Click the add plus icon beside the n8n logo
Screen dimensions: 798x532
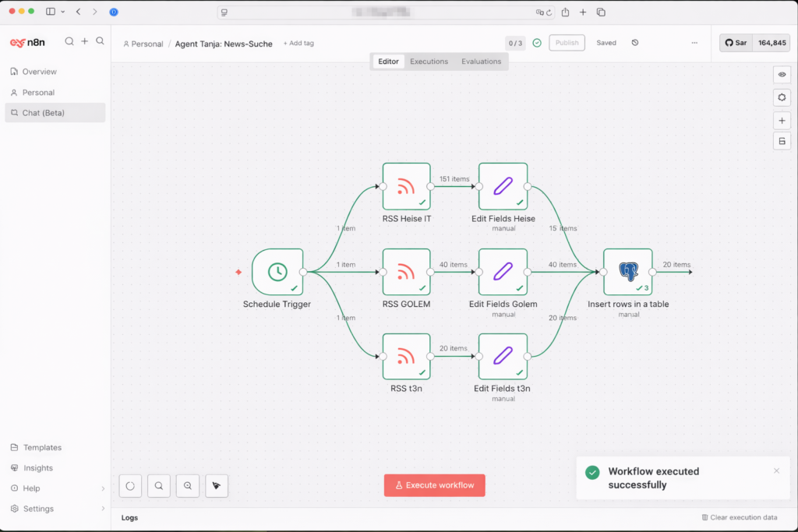click(85, 41)
